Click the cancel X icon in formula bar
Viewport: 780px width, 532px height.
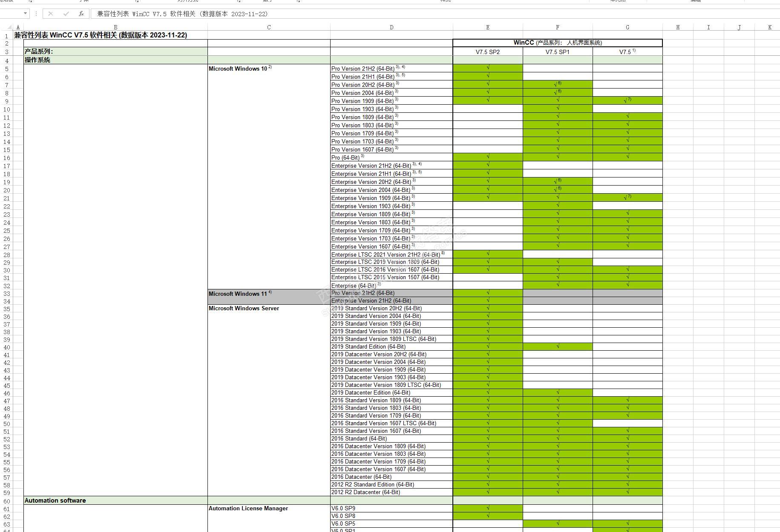51,14
